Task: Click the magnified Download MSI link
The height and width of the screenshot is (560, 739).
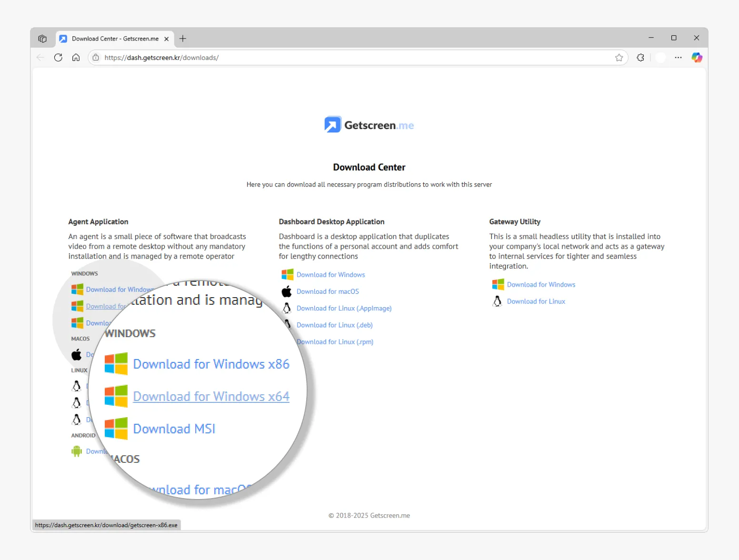Action: [174, 429]
